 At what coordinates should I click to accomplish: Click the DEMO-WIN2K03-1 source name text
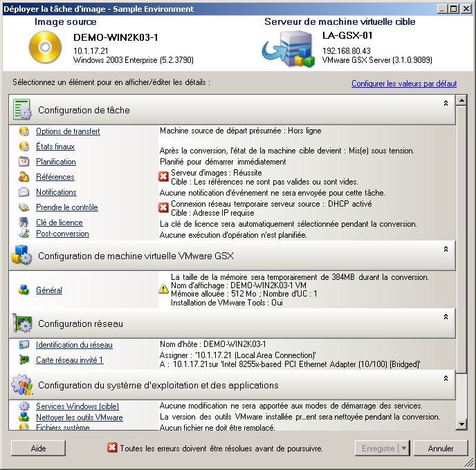[x=116, y=37]
